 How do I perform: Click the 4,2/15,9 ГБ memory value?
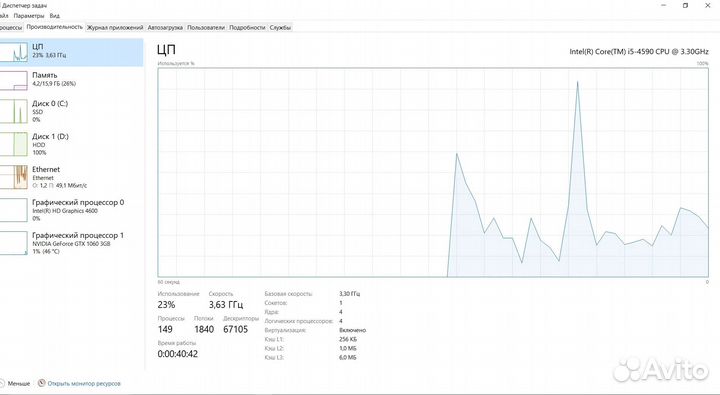(54, 84)
